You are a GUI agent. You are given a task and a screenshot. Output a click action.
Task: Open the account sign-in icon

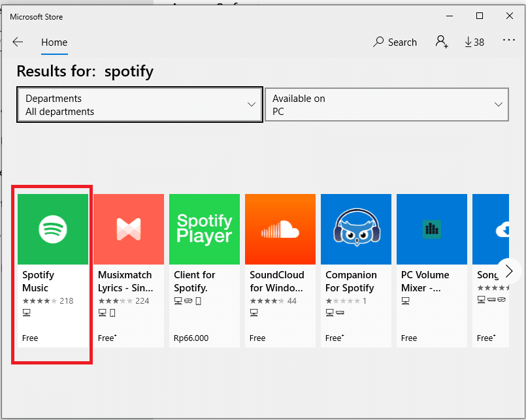click(442, 42)
